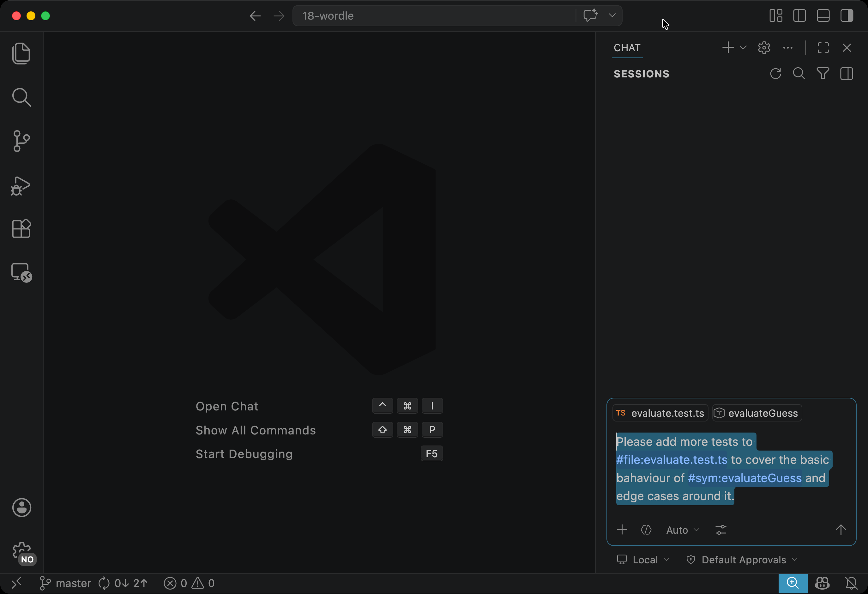
Task: Send the chat message with up arrow
Action: click(840, 529)
